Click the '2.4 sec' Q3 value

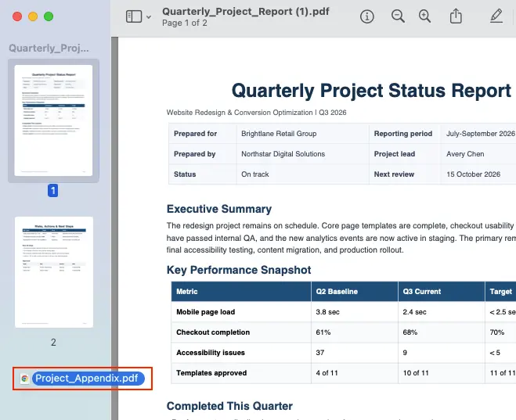414,312
